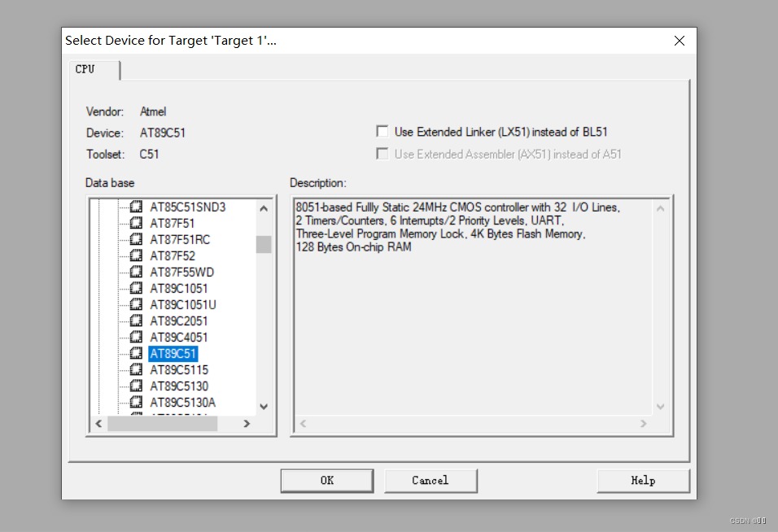Click the 'Description:' label
The height and width of the screenshot is (532, 778).
point(318,183)
